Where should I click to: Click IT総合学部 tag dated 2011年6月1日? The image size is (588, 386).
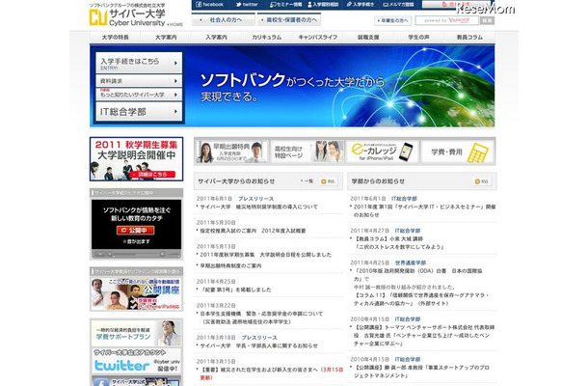tap(404, 199)
